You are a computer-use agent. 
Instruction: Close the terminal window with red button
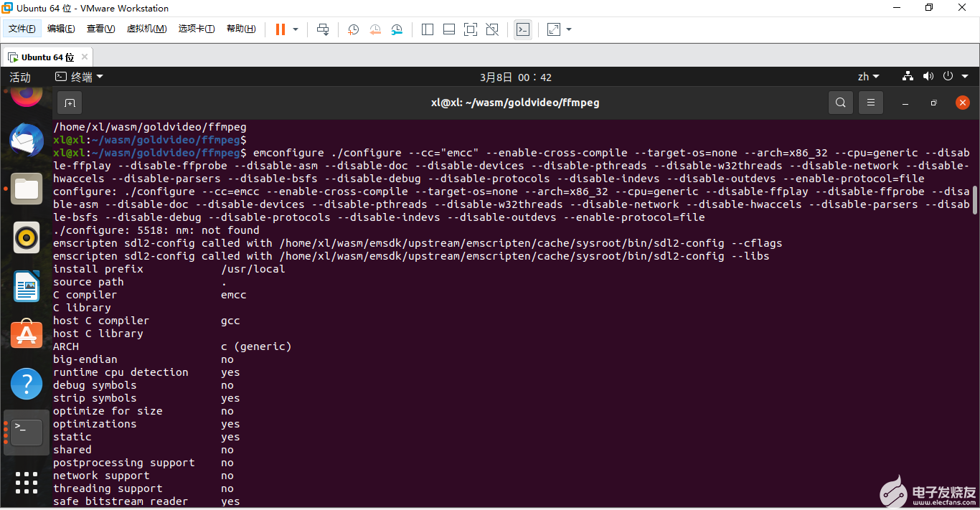(x=963, y=103)
